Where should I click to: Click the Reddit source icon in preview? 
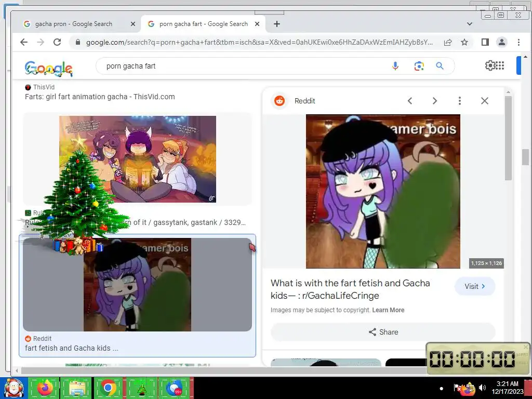(x=280, y=101)
